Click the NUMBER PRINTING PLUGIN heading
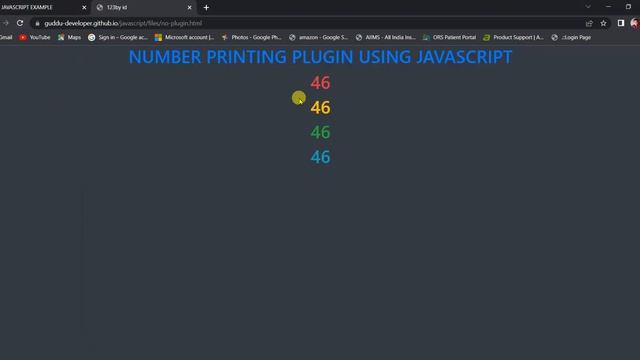This screenshot has width=640, height=360. click(320, 57)
